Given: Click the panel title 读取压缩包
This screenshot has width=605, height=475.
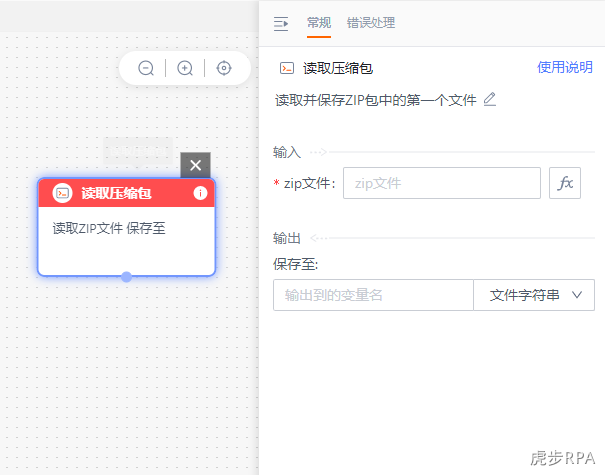Looking at the screenshot, I should (x=338, y=68).
